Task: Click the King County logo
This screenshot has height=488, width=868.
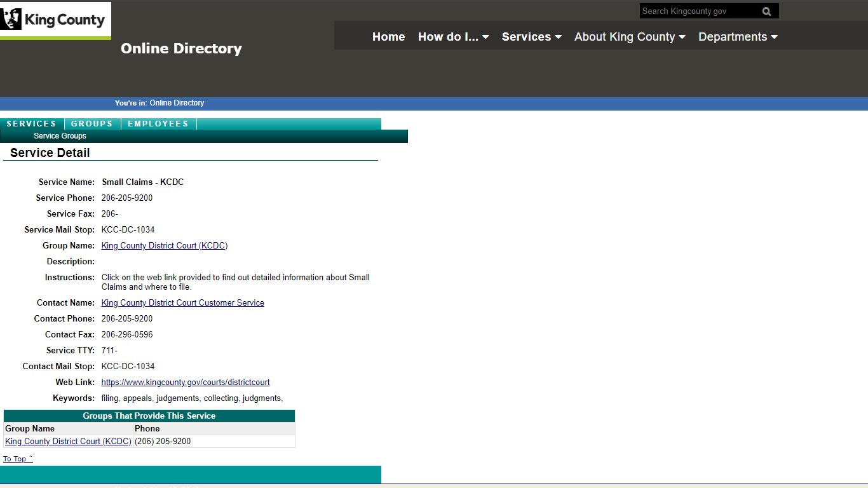Action: tap(55, 20)
